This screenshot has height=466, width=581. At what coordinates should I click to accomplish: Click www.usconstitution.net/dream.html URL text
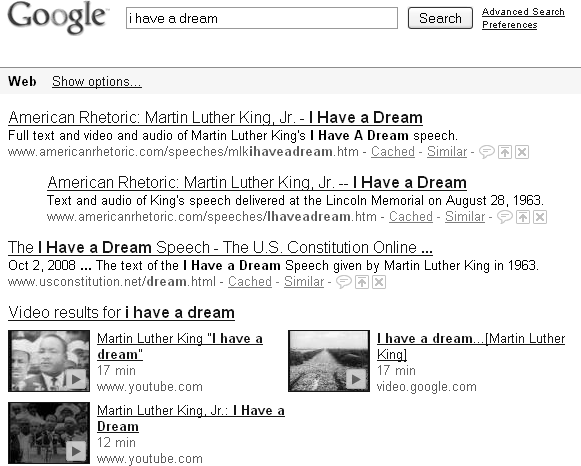coord(112,282)
